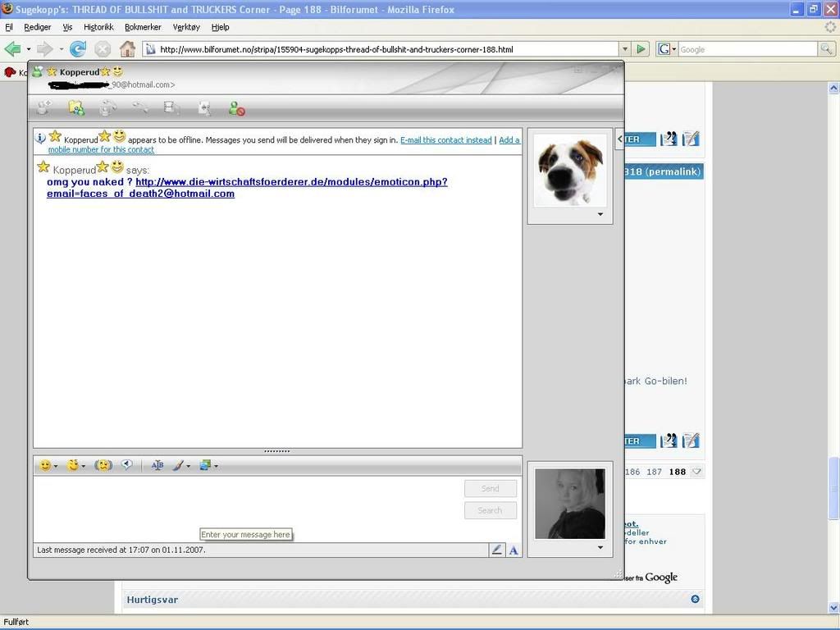Open the Share files icon in Messenger toolbar
The width and height of the screenshot is (840, 630).
pyautogui.click(x=75, y=107)
